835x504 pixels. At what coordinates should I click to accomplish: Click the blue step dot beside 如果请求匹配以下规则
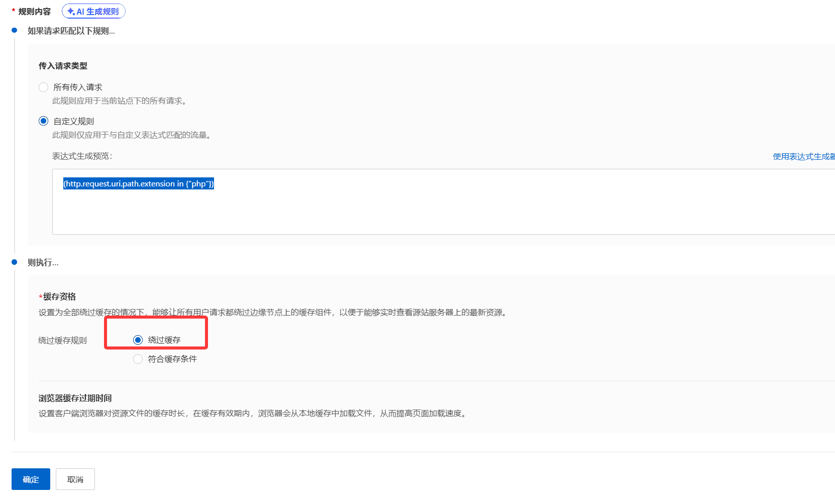click(x=15, y=31)
